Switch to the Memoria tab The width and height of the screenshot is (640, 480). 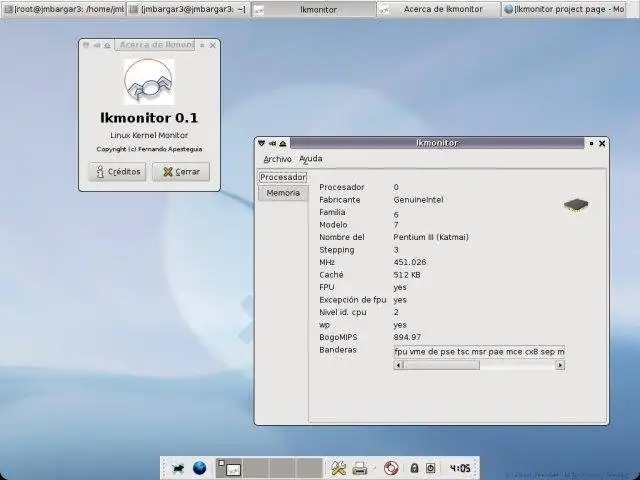click(x=283, y=193)
